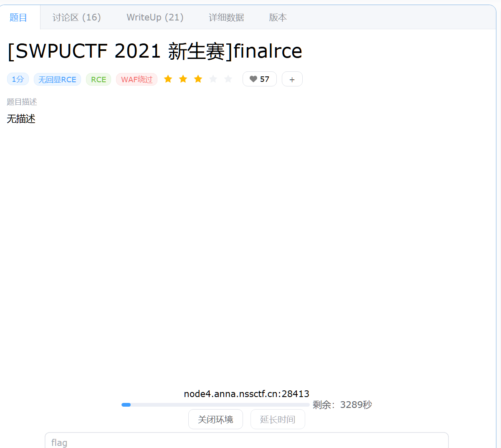Click the 关闭环境 button
Viewport: 501px width, 448px height.
pyautogui.click(x=215, y=419)
